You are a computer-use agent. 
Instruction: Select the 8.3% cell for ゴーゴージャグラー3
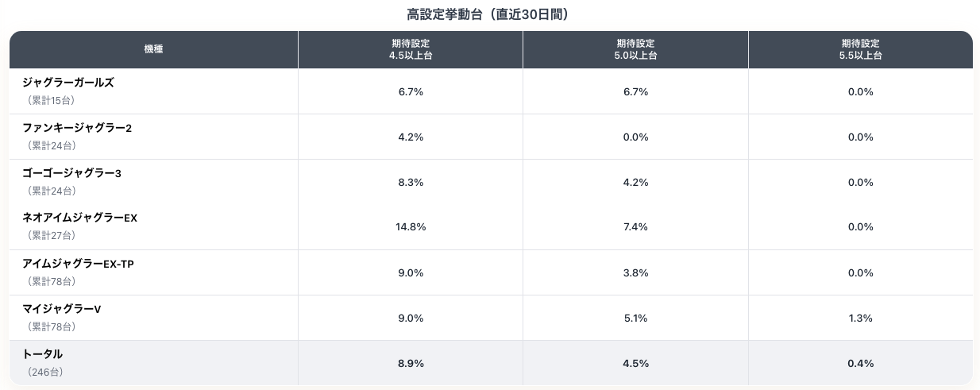tap(411, 182)
